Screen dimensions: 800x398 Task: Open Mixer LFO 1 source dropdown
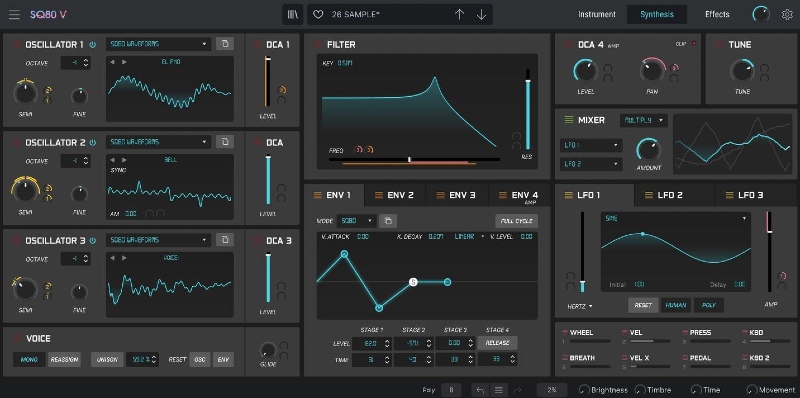[591, 145]
